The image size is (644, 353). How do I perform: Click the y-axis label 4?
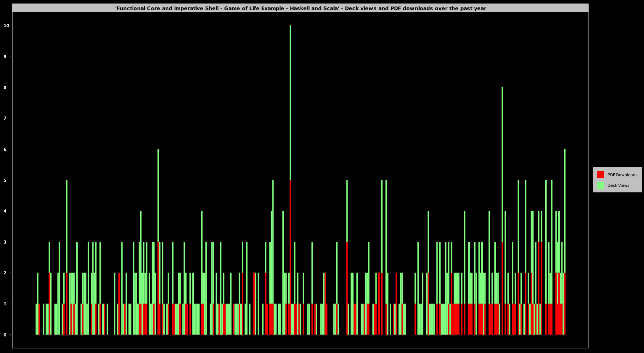click(x=5, y=211)
